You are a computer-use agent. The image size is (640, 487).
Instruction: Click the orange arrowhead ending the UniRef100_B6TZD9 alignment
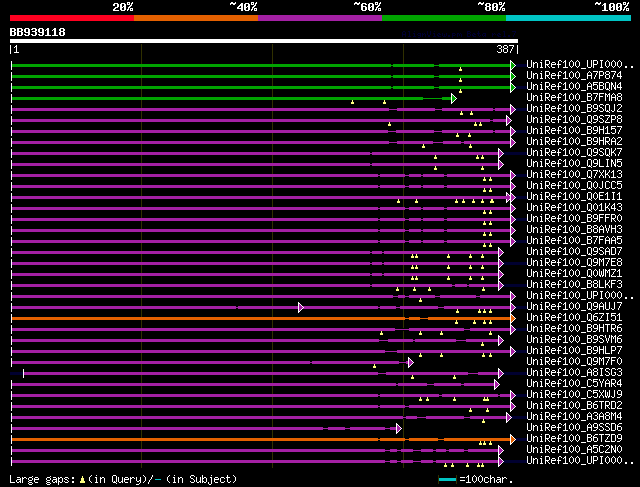[513, 440]
